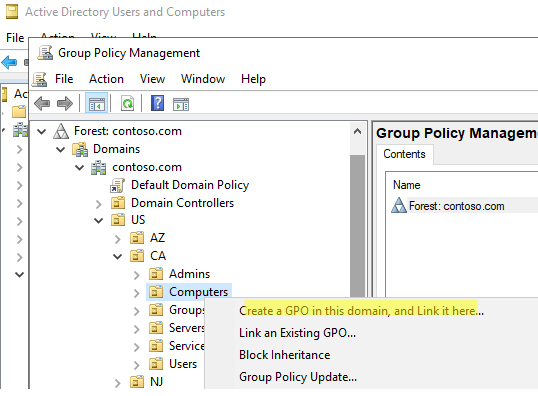Choose Create a GPO in this domain, and Link it here
538x396 pixels.
[x=361, y=311]
